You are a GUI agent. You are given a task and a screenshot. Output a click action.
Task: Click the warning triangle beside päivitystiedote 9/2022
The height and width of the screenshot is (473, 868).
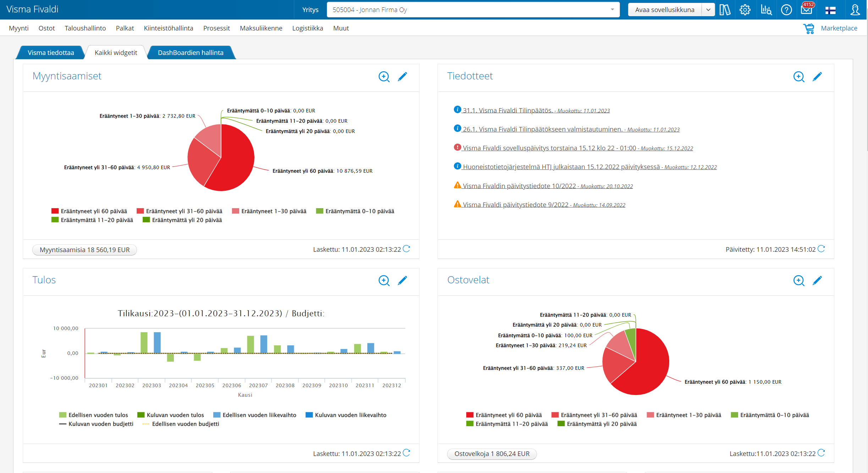point(457,204)
